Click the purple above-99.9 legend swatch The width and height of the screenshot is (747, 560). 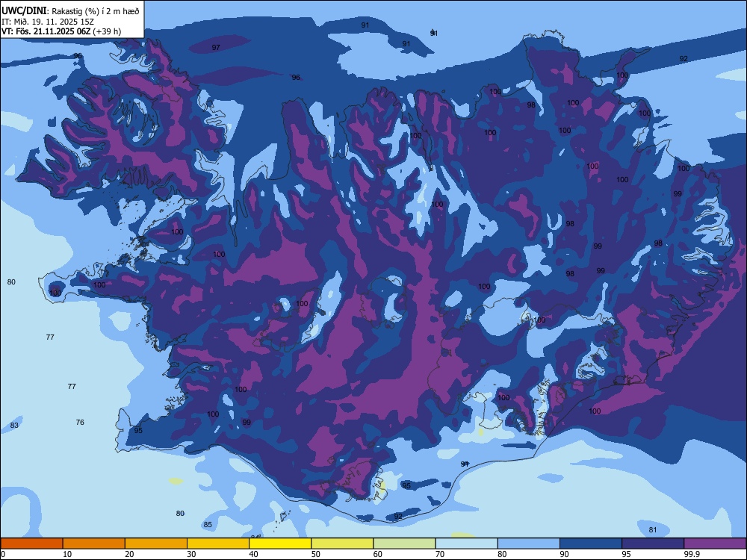[x=715, y=544]
